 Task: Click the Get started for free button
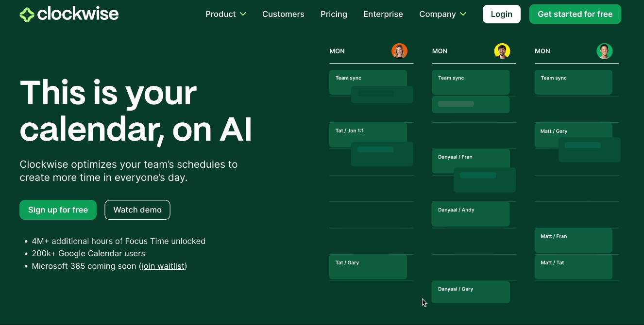click(575, 14)
